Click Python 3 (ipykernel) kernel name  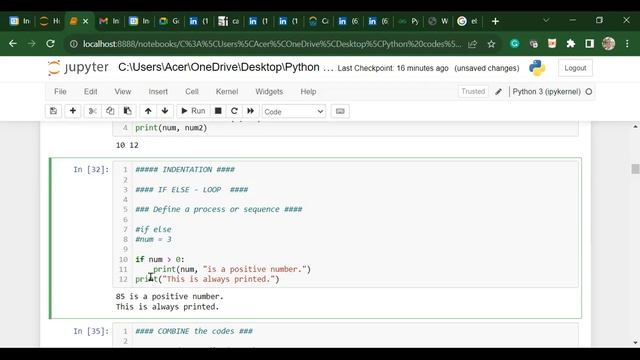pos(547,91)
